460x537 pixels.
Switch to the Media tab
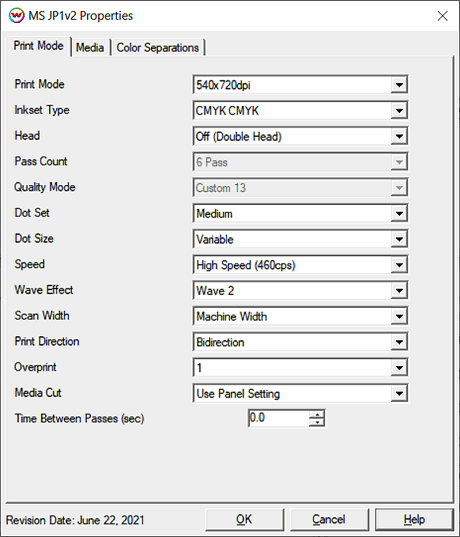coord(90,47)
